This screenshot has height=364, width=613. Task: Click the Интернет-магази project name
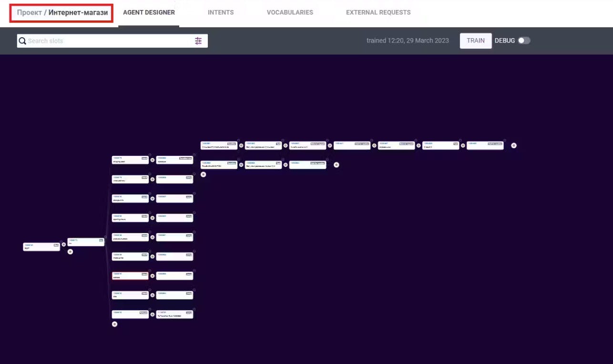[x=78, y=12]
